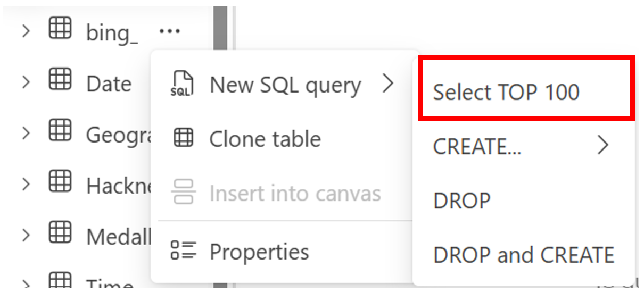Screen dimensions: 644x292
Task: Click the Clone table grid icon
Action: 184,139
